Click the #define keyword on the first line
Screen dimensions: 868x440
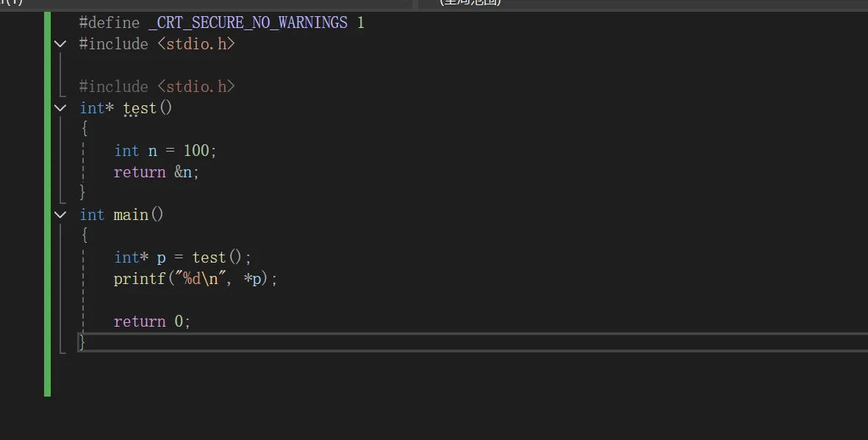(110, 23)
